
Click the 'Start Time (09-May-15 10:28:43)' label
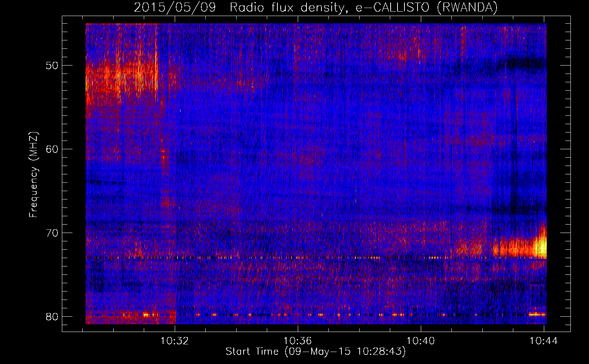316,352
